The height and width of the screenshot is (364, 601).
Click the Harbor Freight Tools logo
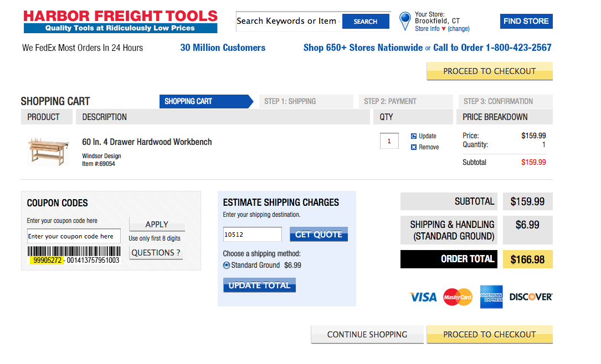point(120,22)
